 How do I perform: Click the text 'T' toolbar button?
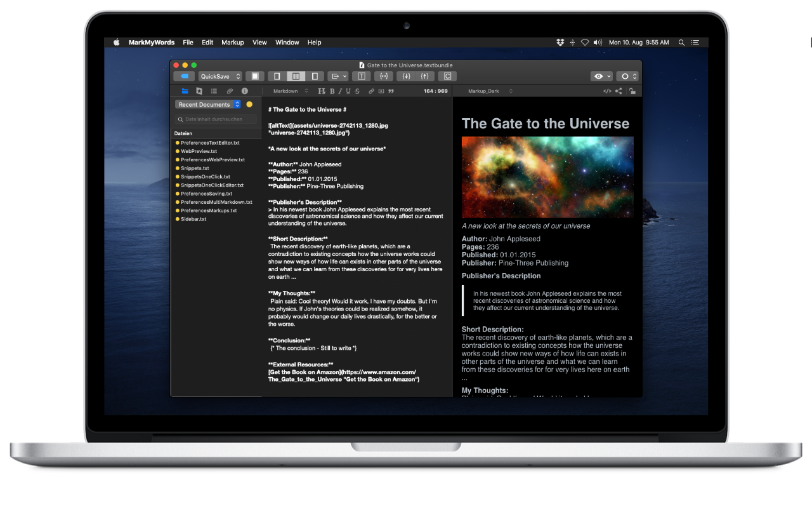361,76
